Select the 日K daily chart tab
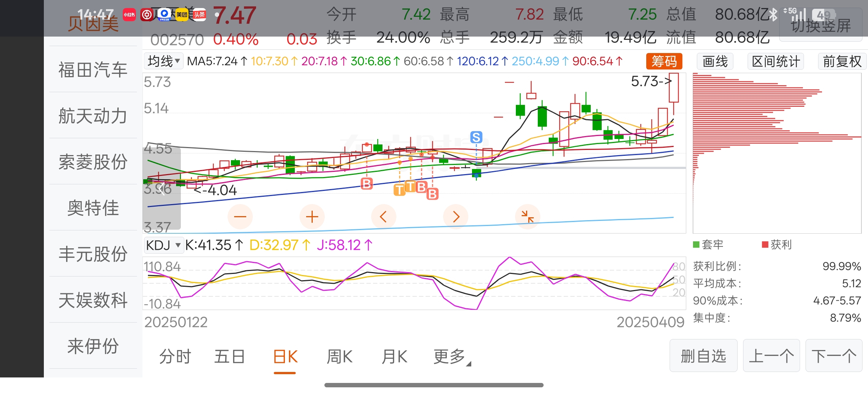The width and height of the screenshot is (868, 395). [x=285, y=357]
